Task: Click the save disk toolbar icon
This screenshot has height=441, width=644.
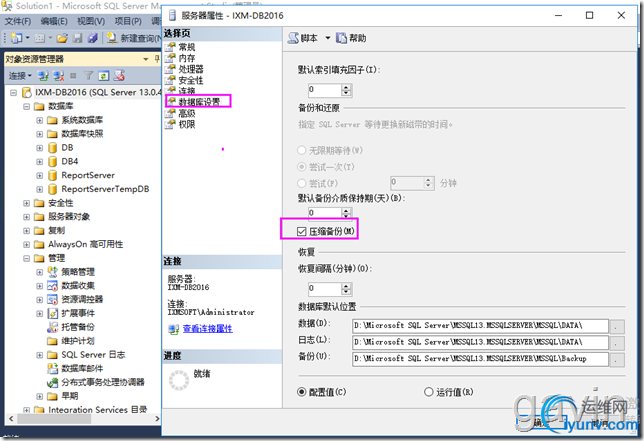Action: coord(78,38)
